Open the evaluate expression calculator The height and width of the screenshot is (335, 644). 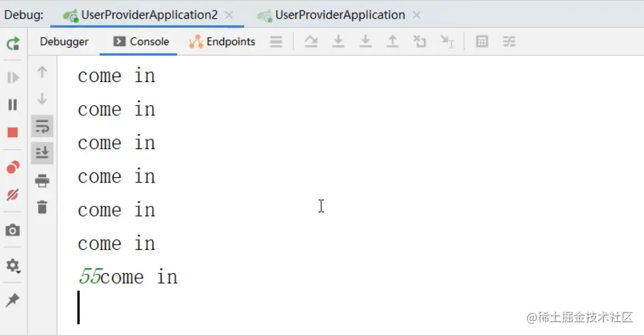point(482,41)
